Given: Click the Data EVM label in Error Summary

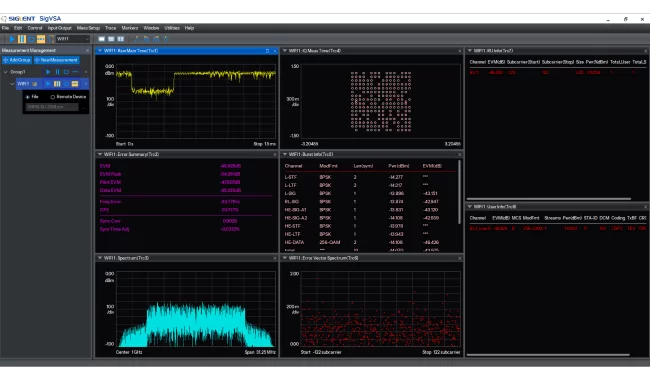Looking at the screenshot, I should [110, 191].
